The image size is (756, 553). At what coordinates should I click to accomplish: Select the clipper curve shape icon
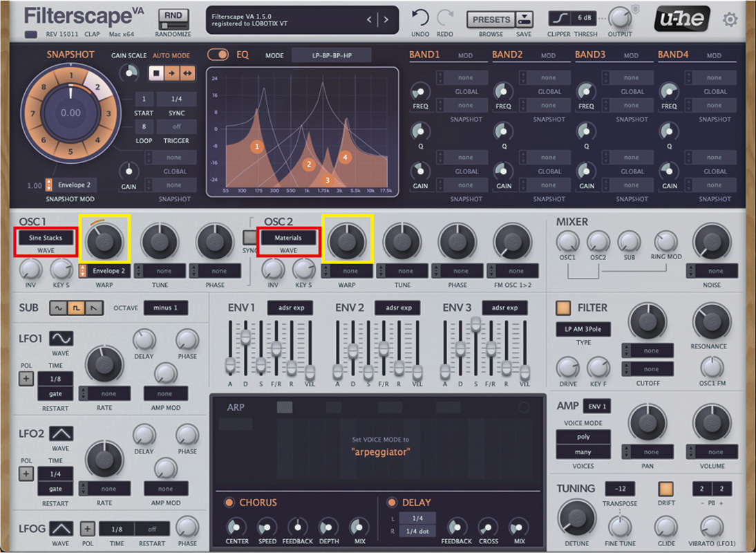point(560,19)
